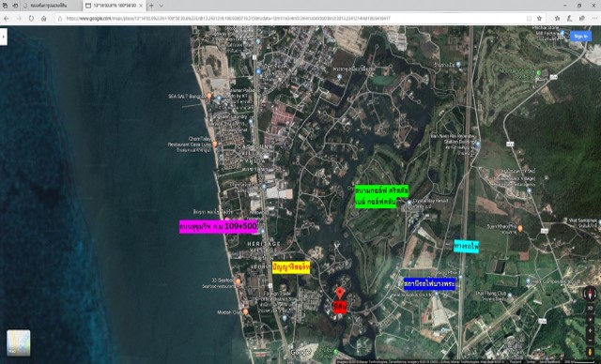Zoom in with the plus button

click(590, 320)
